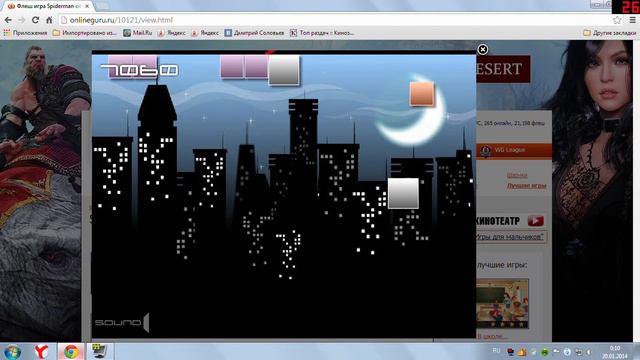The image size is (640, 360).
Task: Close the Spiderman game tab
Action: coord(87,6)
